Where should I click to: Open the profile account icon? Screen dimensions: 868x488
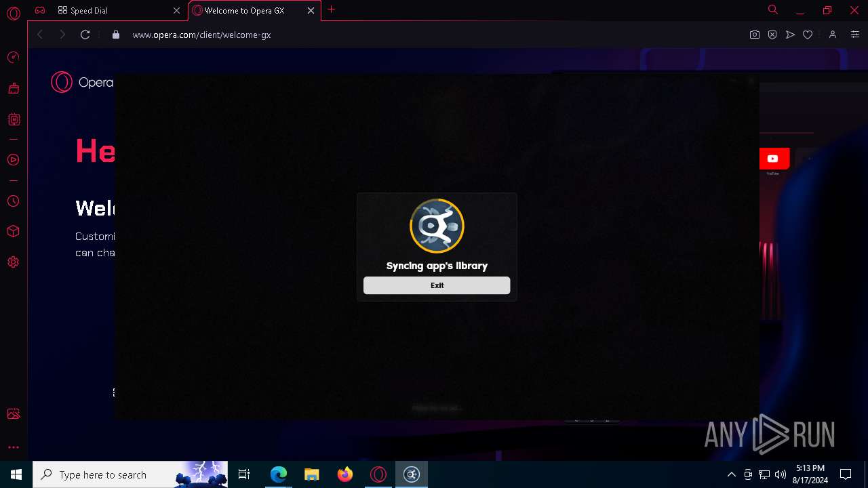point(833,35)
